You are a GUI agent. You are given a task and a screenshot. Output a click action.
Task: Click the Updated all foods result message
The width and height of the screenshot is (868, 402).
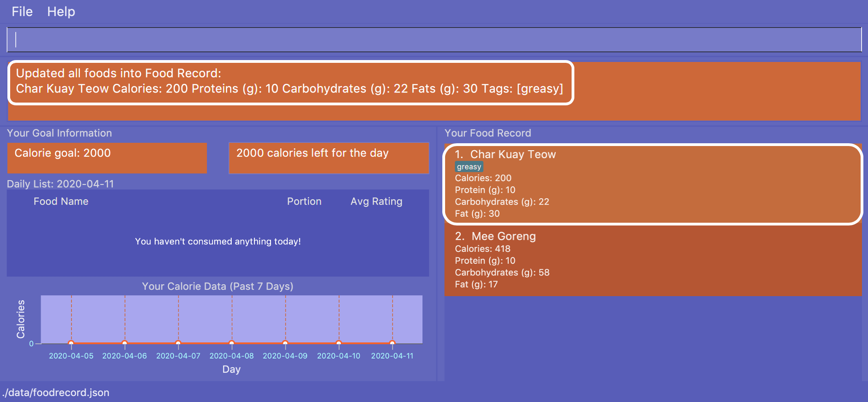point(290,81)
